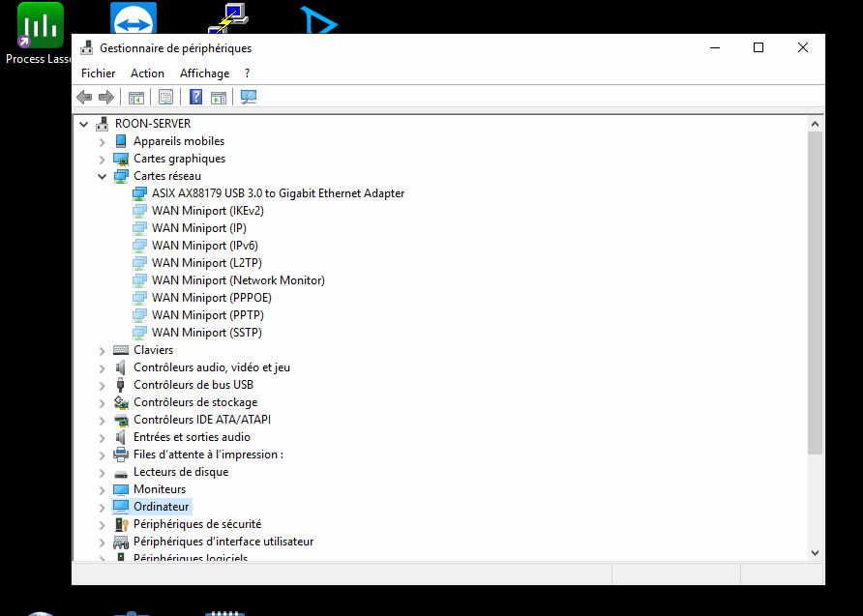Select WAN Miniport (SSTP)

coord(206,333)
